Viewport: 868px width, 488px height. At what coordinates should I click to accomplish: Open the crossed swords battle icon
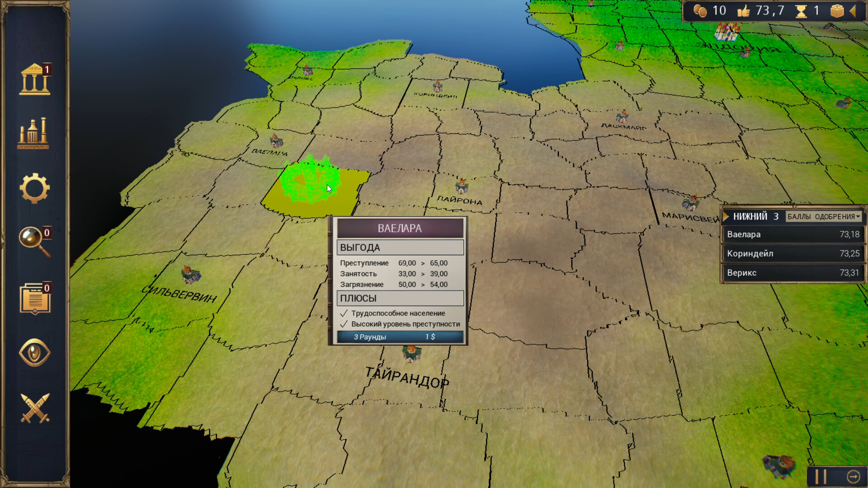pos(35,408)
